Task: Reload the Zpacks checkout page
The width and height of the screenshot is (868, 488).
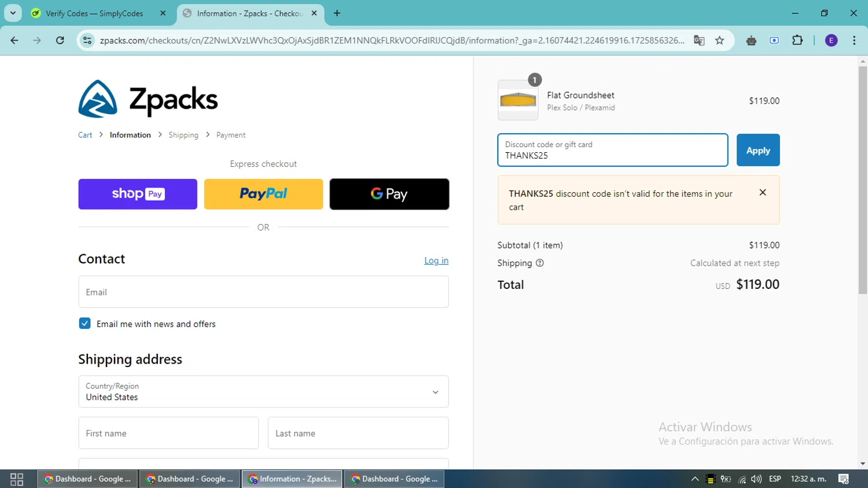Action: [60, 41]
